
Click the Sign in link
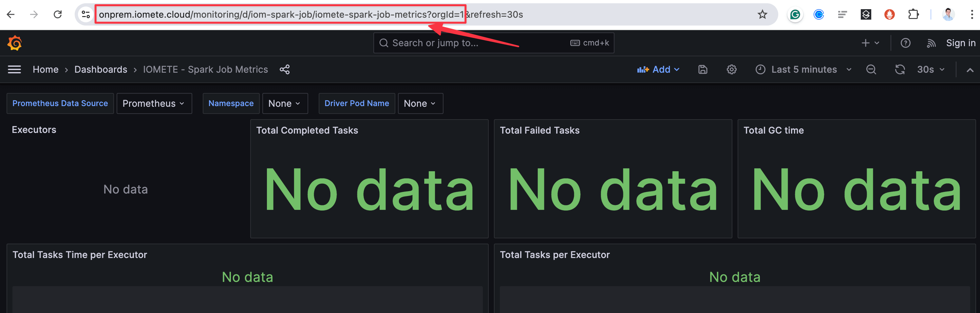[x=961, y=43]
